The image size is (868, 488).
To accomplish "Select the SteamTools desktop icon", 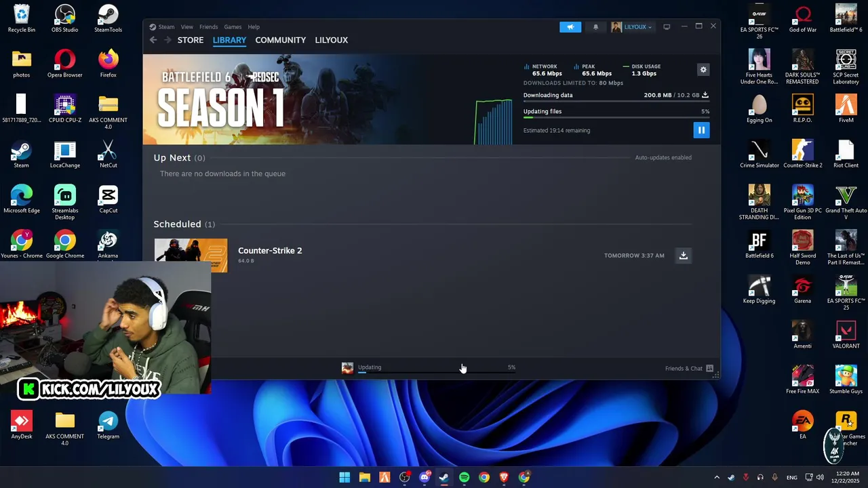I will [x=108, y=18].
